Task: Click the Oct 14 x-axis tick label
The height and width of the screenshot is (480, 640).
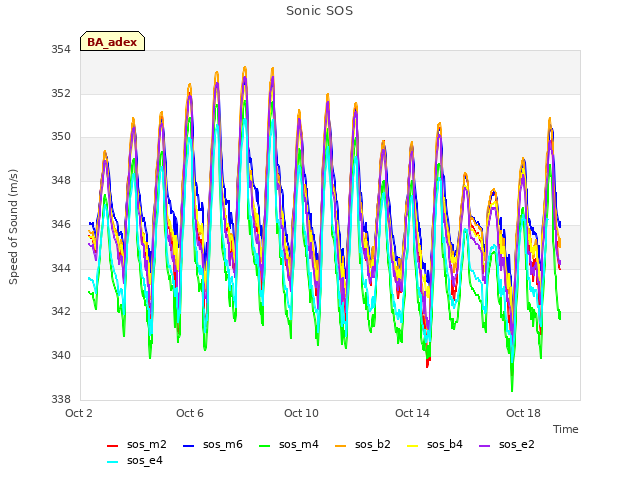Action: pos(412,413)
